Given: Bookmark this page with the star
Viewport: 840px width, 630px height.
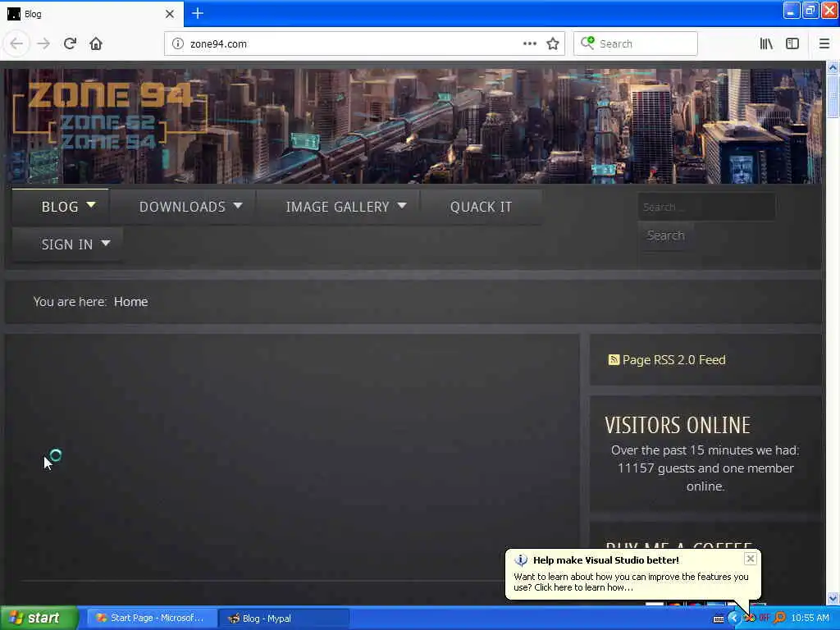Looking at the screenshot, I should [x=553, y=43].
